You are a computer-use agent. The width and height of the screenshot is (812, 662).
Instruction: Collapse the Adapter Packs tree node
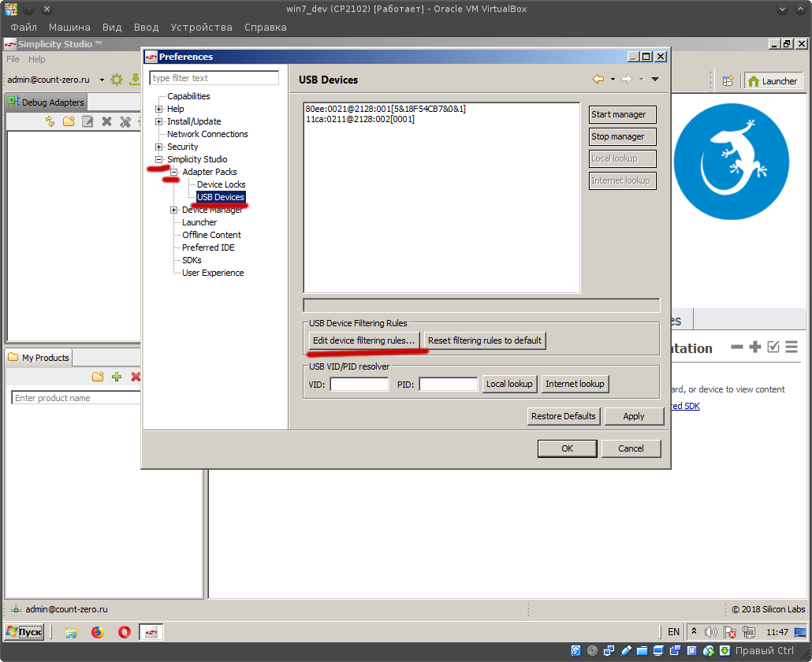(174, 172)
